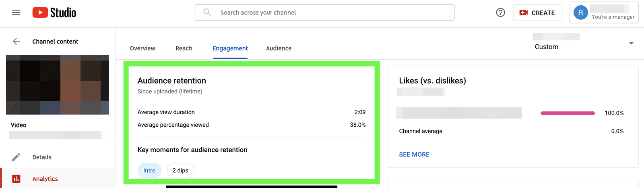Viewport: 644px width, 188px height.
Task: Click the YouTube Studio logo
Action: [x=54, y=13]
